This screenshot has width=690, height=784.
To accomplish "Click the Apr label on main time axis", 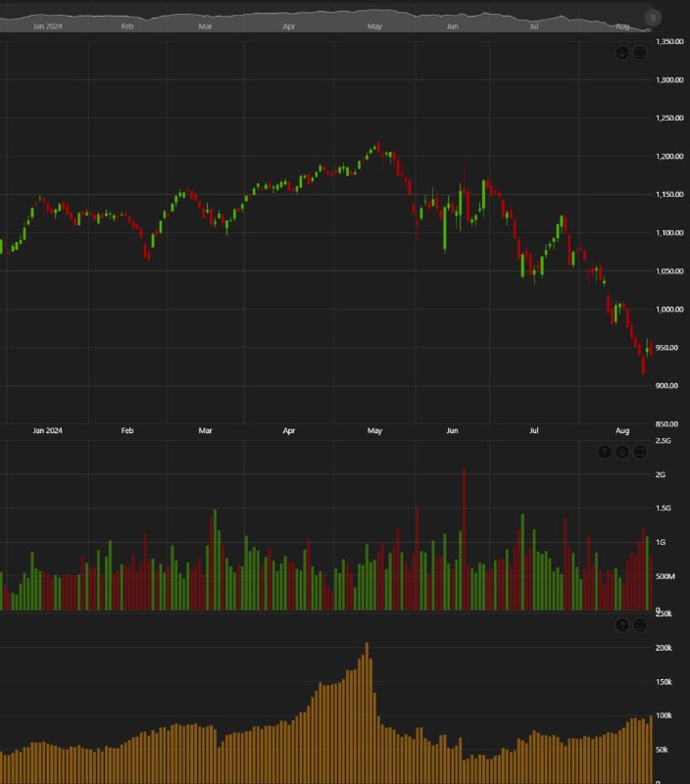I will coord(289,430).
